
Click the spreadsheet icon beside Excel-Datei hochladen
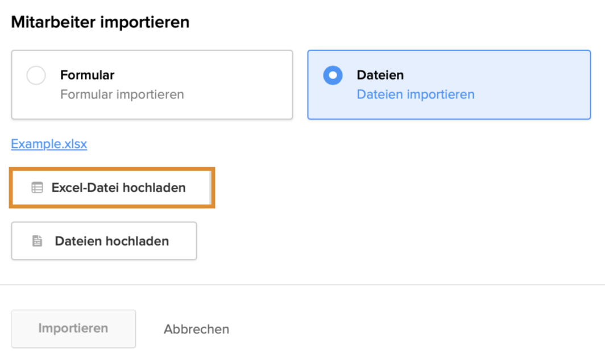(x=37, y=188)
